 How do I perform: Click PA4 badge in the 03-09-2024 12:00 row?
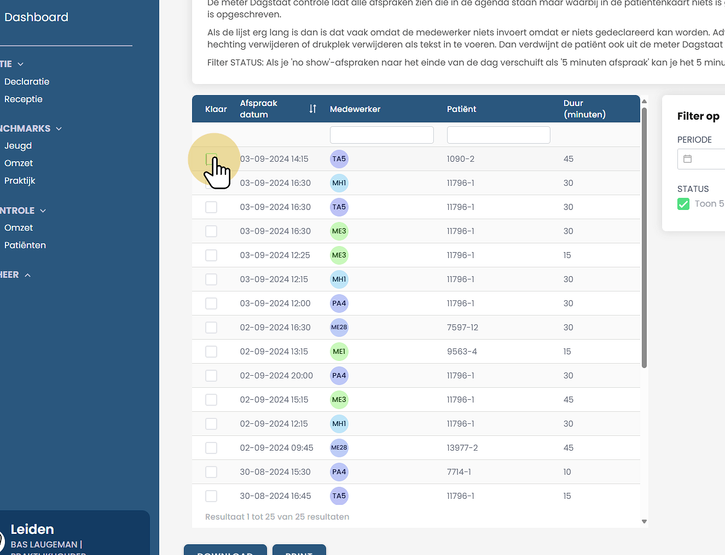(x=339, y=303)
